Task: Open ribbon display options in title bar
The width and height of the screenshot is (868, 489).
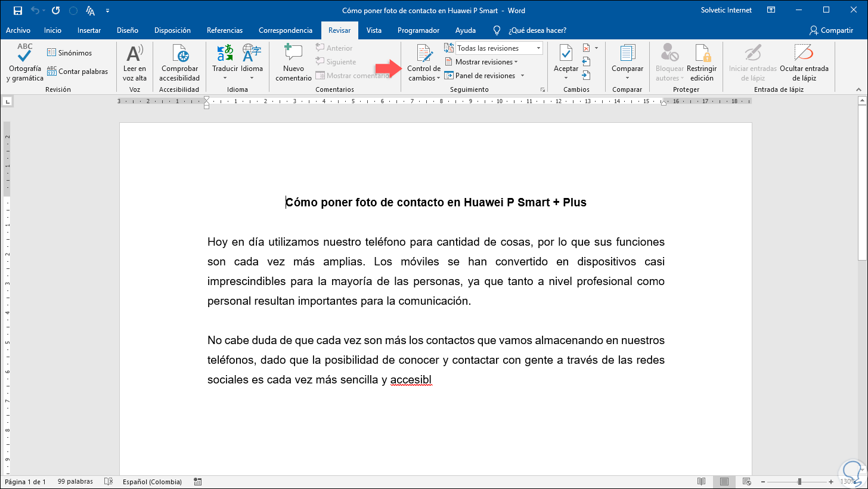Action: [x=771, y=10]
